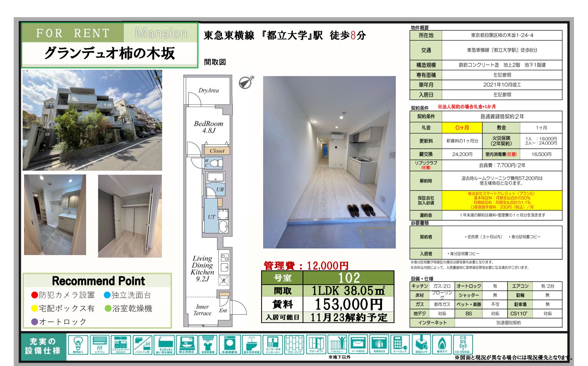The height and width of the screenshot is (366, 588).
Task: Click the red dot beside 防犯カメラ設置
Action: click(x=34, y=295)
